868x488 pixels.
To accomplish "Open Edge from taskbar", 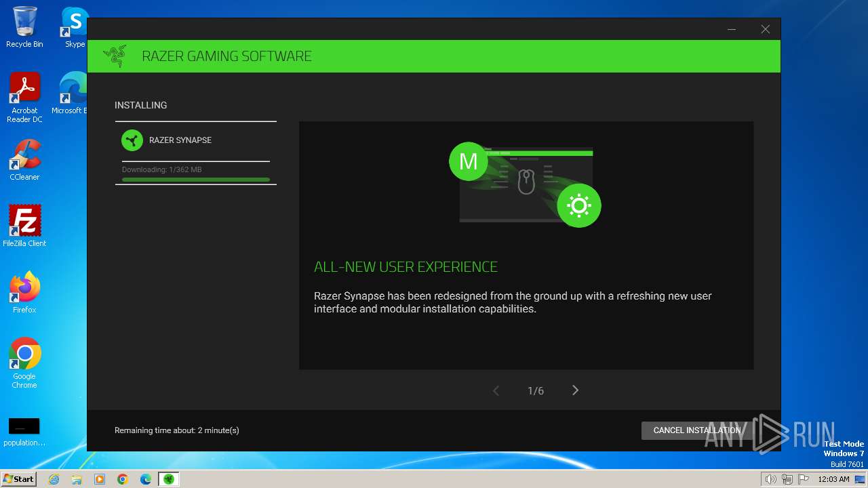I will [x=146, y=479].
